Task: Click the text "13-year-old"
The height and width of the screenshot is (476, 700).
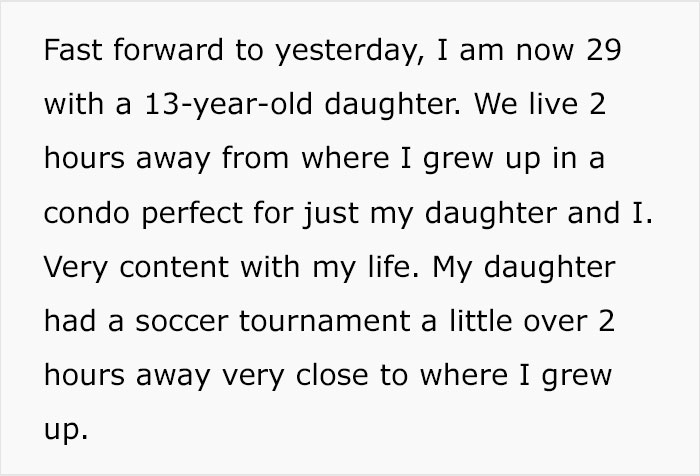Action: (x=229, y=105)
